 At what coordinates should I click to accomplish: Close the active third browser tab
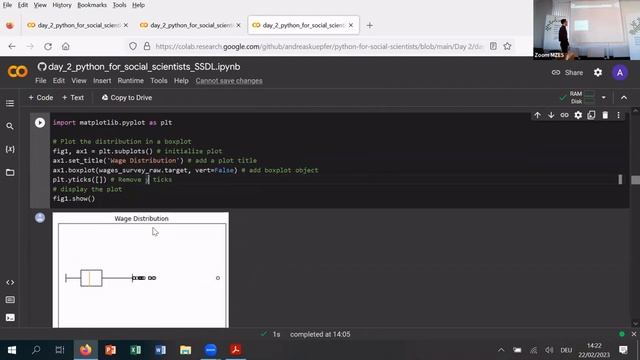pos(351,25)
